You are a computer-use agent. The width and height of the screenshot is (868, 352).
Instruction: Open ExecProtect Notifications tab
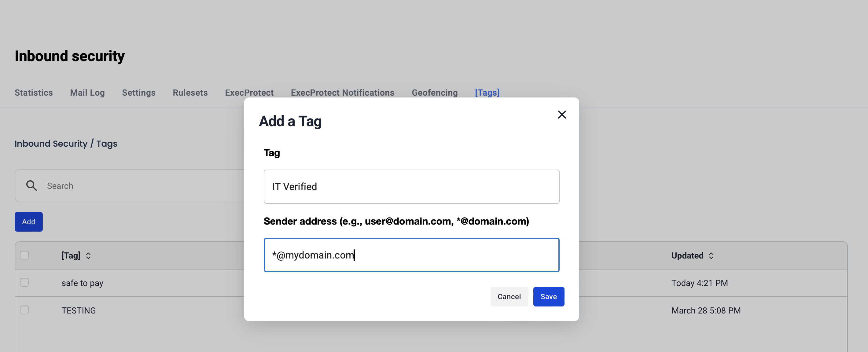342,93
